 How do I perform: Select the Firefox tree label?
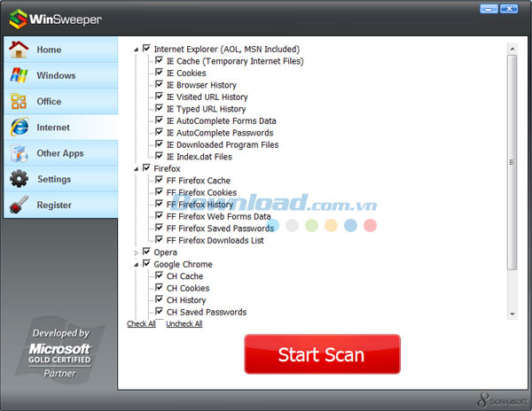pos(167,168)
